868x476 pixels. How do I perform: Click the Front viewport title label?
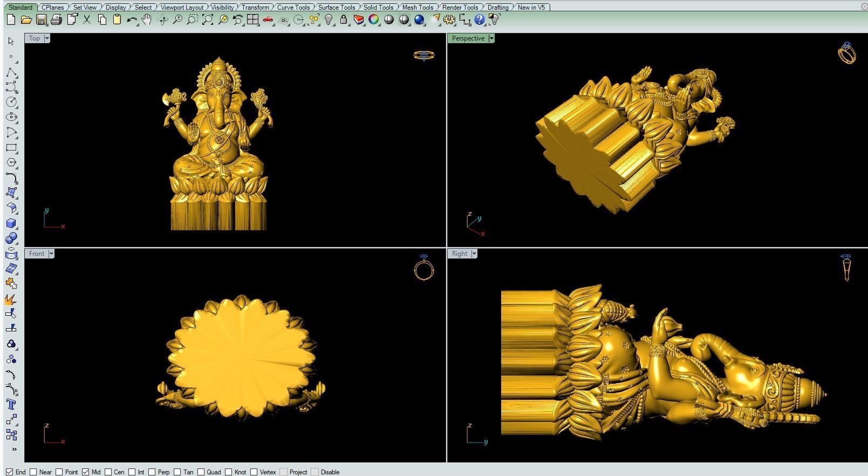[x=37, y=254]
